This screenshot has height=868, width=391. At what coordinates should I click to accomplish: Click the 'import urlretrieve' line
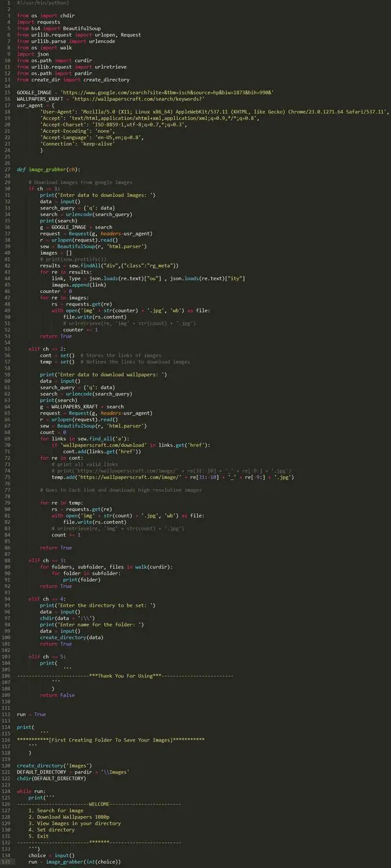(72, 67)
